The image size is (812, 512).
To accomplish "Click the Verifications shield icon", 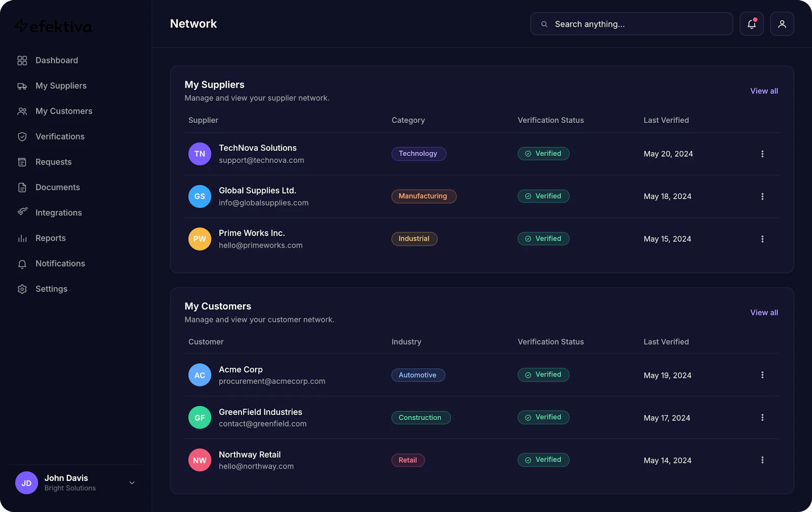I will coord(22,137).
